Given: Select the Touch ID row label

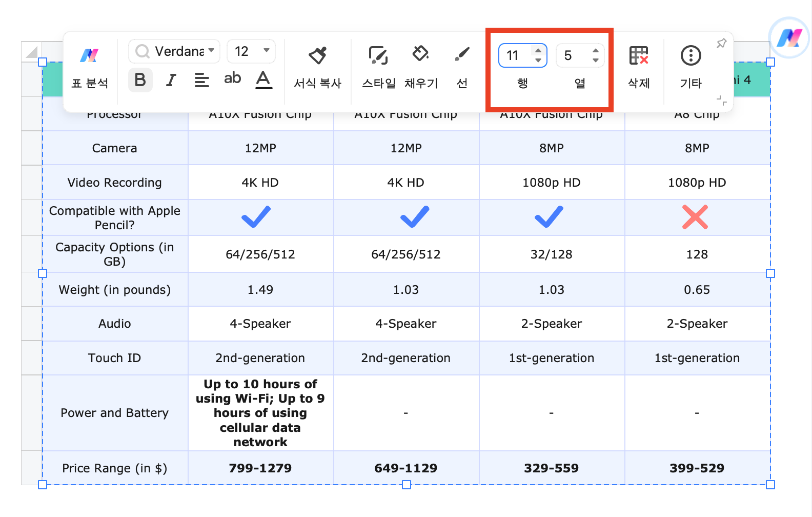Looking at the screenshot, I should point(115,358).
